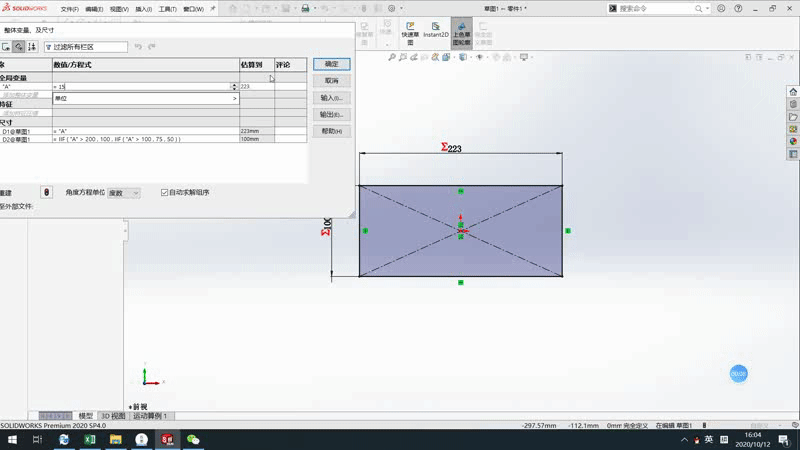Image resolution: width=800 pixels, height=450 pixels.
Task: Open the angular equation units dropdown
Action: 124,192
